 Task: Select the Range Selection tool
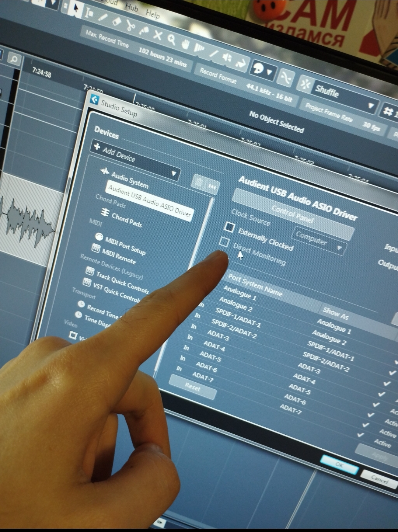tap(89, 13)
